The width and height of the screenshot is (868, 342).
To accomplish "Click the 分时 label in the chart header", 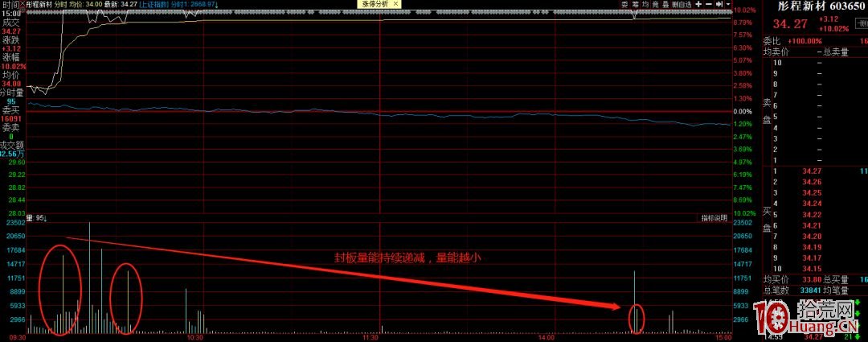I will coord(61,4).
